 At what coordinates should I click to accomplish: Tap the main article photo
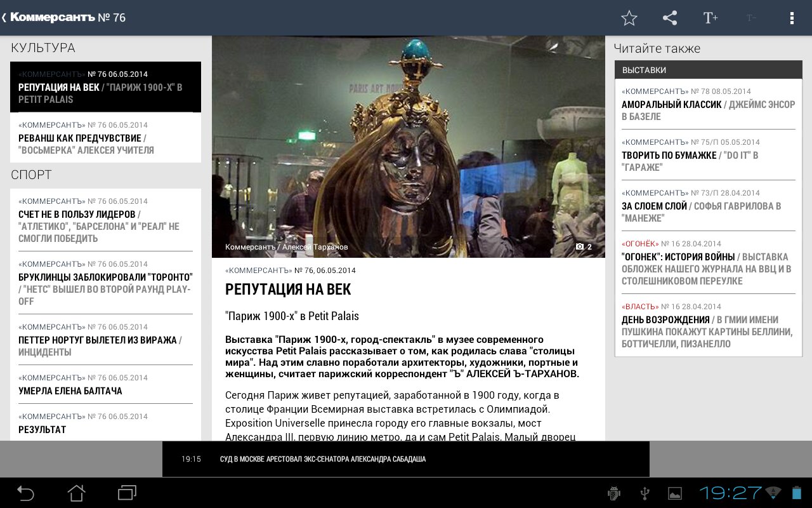[408, 146]
